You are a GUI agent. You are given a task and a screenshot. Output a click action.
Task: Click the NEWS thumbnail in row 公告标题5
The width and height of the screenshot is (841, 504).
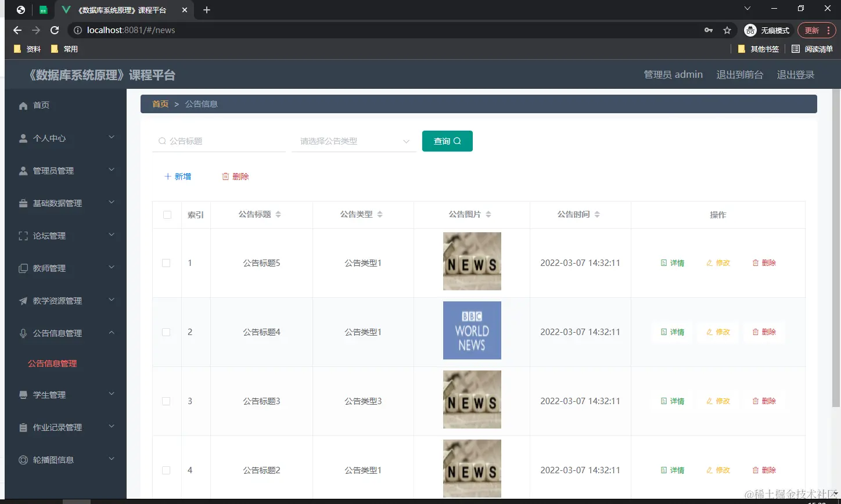pos(472,261)
